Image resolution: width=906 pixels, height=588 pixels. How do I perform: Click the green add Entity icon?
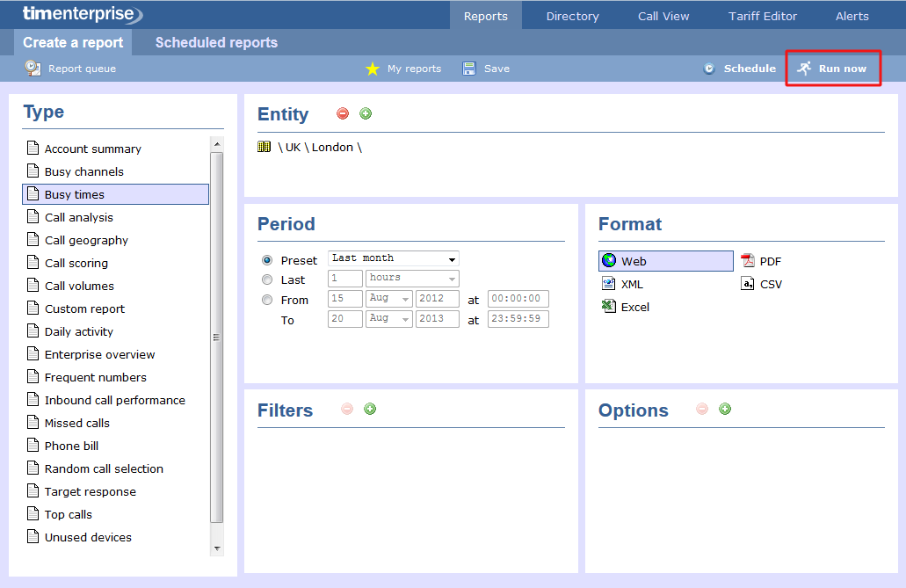(366, 113)
